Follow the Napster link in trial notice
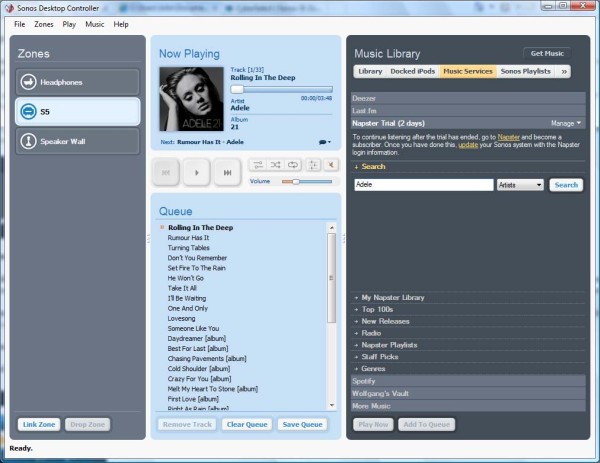 509,137
